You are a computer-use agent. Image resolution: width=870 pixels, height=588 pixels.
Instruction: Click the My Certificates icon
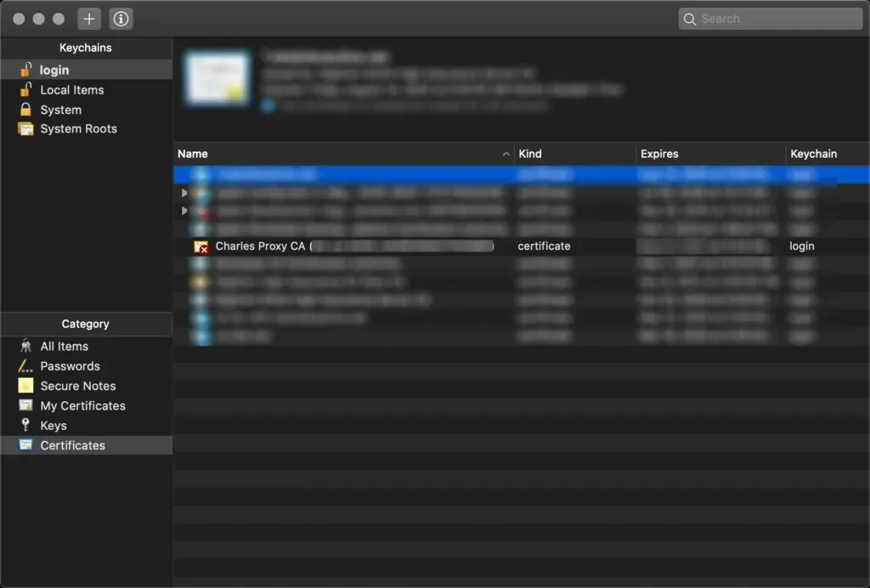tap(25, 405)
